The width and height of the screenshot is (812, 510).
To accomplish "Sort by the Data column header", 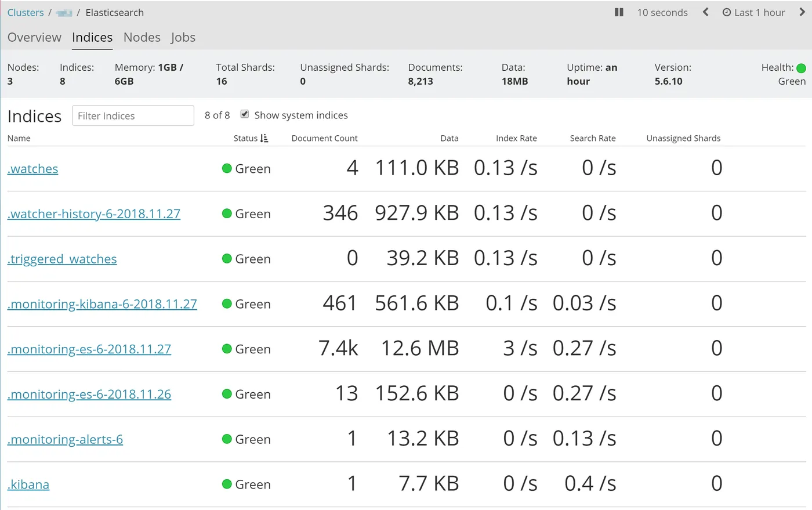I will [449, 138].
